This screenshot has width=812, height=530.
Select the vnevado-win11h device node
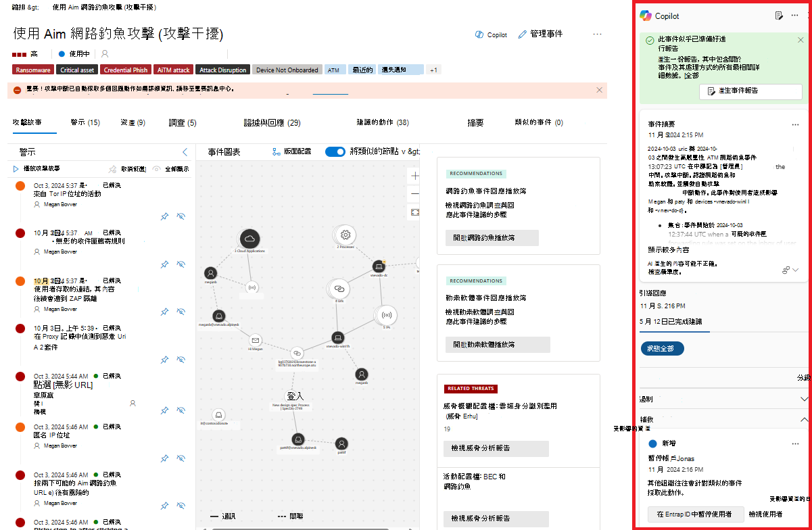tap(337, 336)
